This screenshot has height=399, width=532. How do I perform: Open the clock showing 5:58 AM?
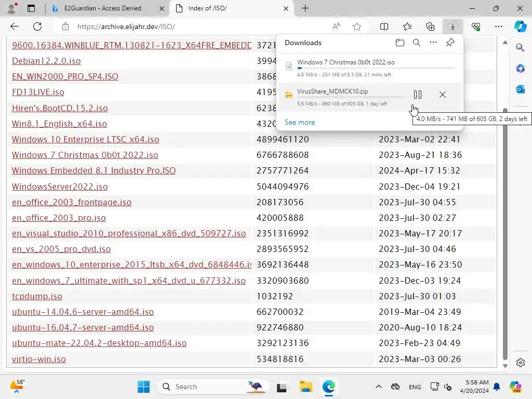click(x=474, y=387)
